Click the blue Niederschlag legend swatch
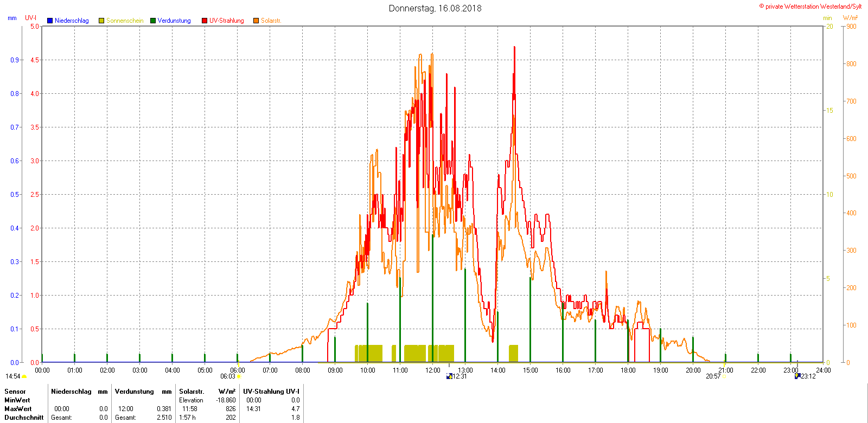The image size is (868, 423). pyautogui.click(x=50, y=21)
